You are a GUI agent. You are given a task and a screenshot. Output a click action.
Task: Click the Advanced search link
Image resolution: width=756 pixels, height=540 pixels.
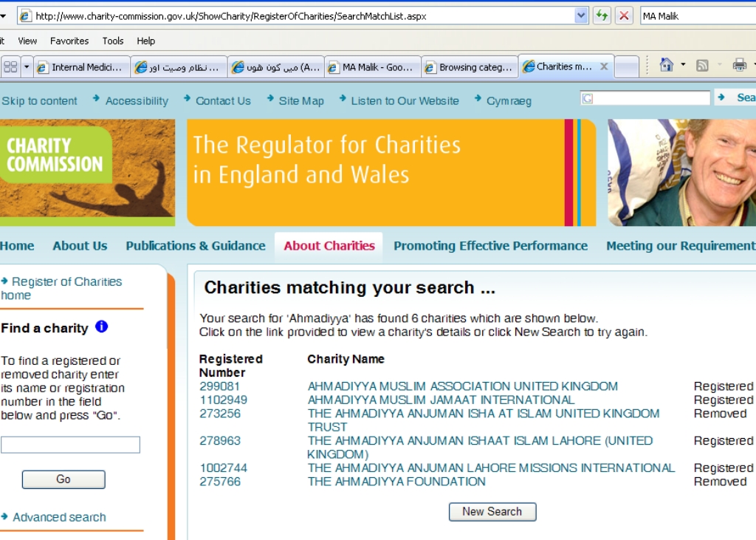point(59,517)
